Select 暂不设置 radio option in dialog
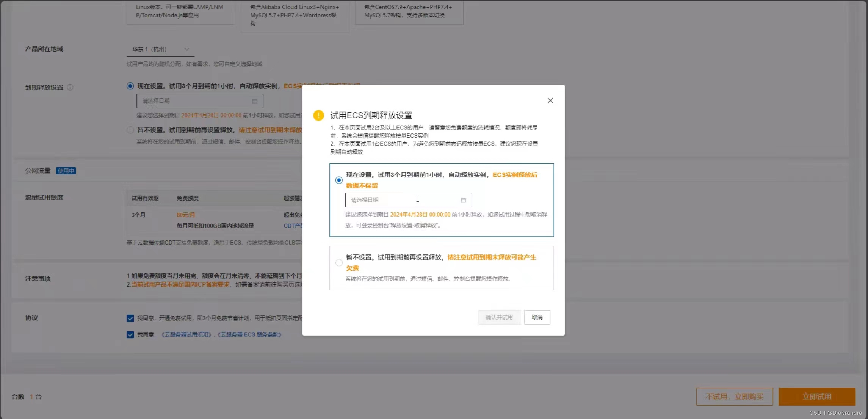 point(339,262)
